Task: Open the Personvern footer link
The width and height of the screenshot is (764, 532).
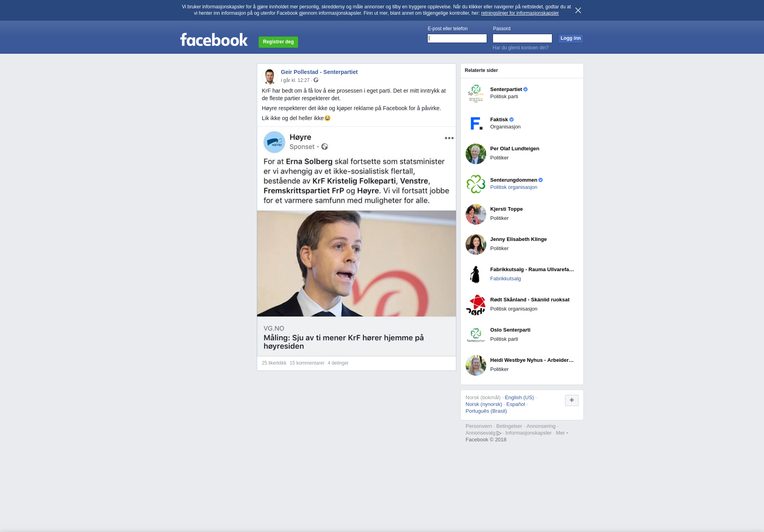Action: (x=479, y=426)
